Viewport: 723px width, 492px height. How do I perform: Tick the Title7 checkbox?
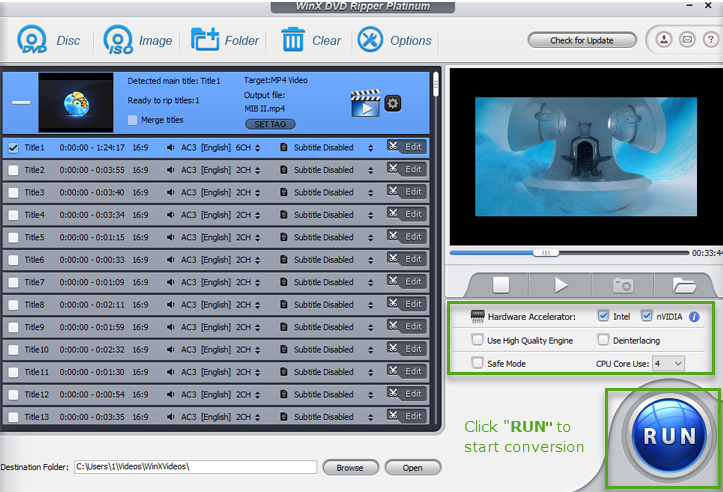13,282
